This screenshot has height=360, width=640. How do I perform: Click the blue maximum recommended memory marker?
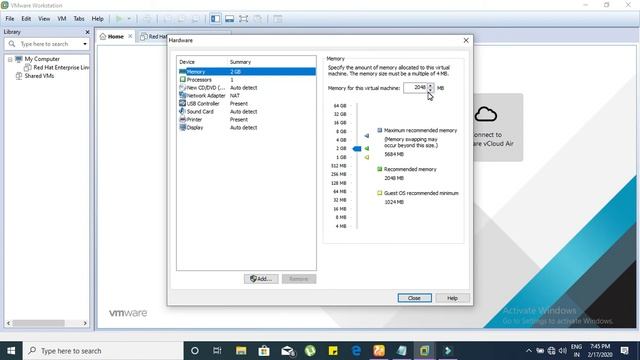tap(367, 136)
